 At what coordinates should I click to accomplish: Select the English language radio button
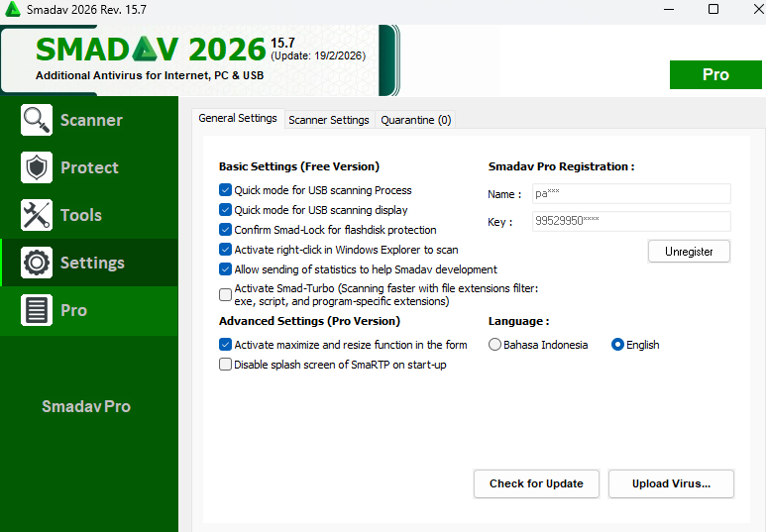click(618, 345)
